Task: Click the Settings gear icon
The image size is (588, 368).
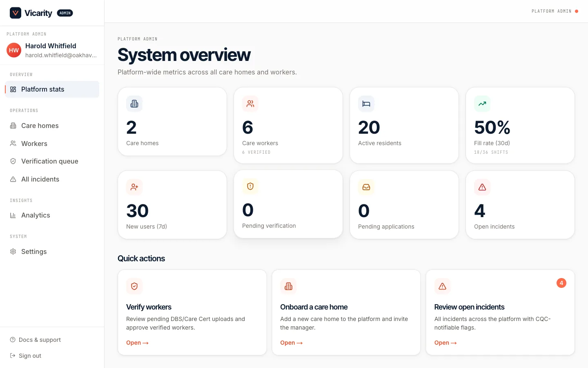Action: click(13, 251)
